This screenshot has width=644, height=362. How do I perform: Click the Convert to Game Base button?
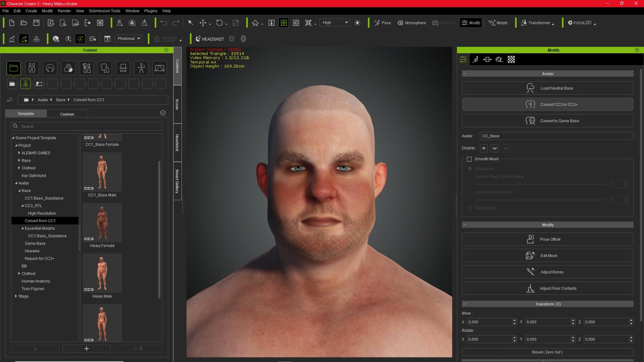coord(547,121)
